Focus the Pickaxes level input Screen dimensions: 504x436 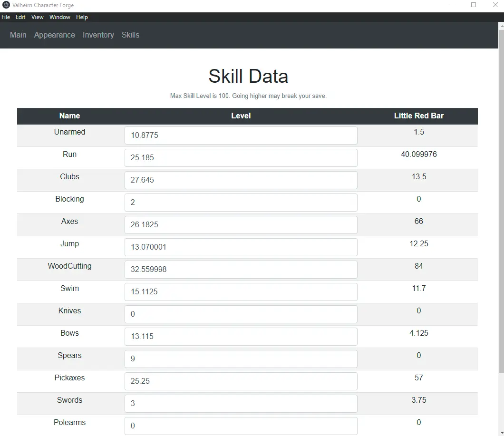coord(241,381)
